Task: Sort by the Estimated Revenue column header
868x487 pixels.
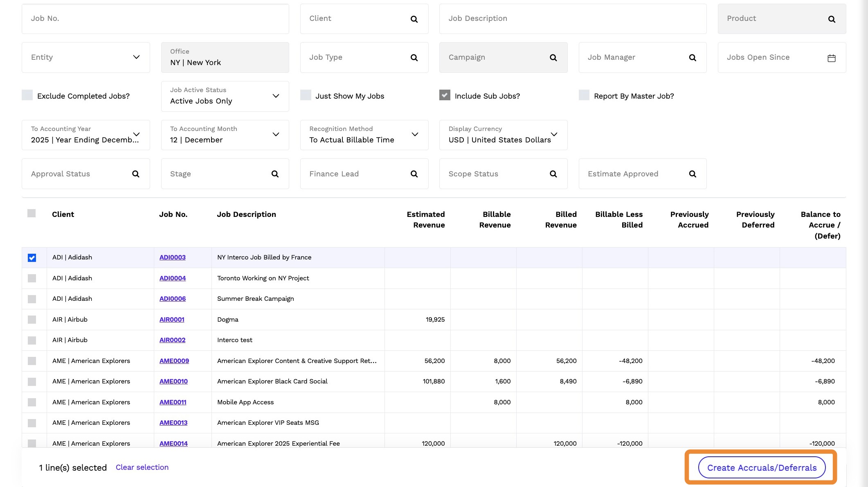Action: point(425,220)
